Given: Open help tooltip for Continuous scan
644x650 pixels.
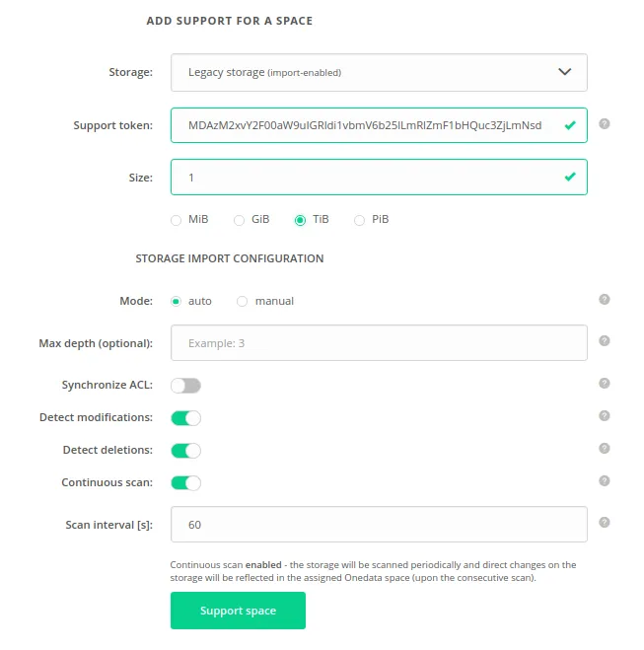Looking at the screenshot, I should [605, 481].
